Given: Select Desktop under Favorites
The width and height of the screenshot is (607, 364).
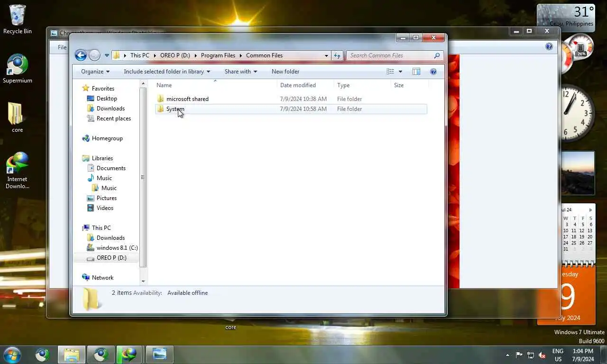Looking at the screenshot, I should [107, 99].
